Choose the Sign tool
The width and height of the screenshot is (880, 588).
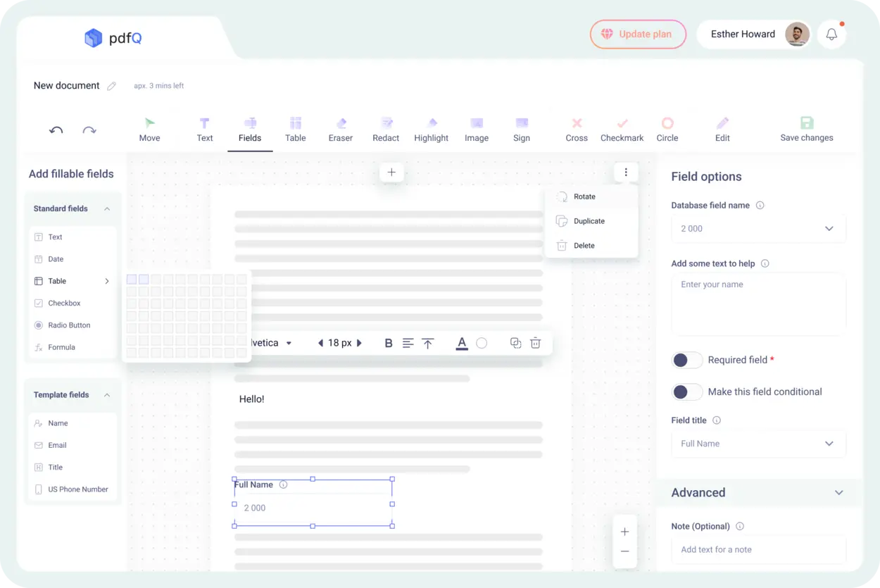pyautogui.click(x=521, y=129)
